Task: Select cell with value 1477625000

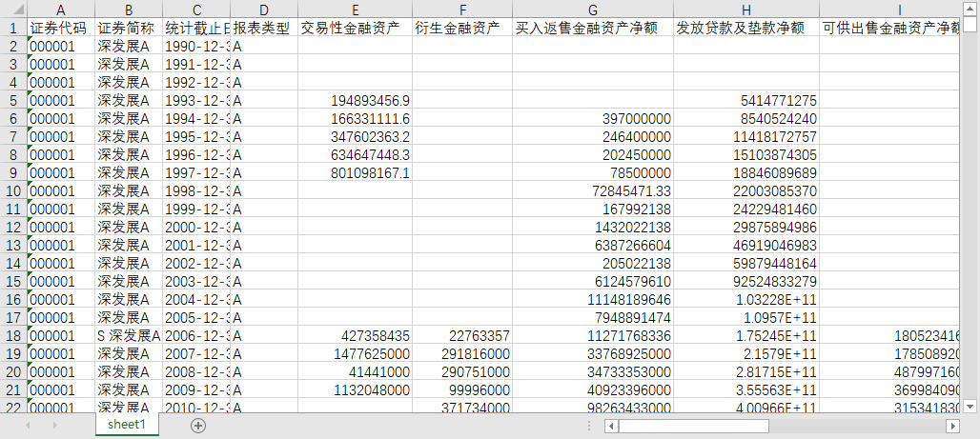Action: coord(355,353)
